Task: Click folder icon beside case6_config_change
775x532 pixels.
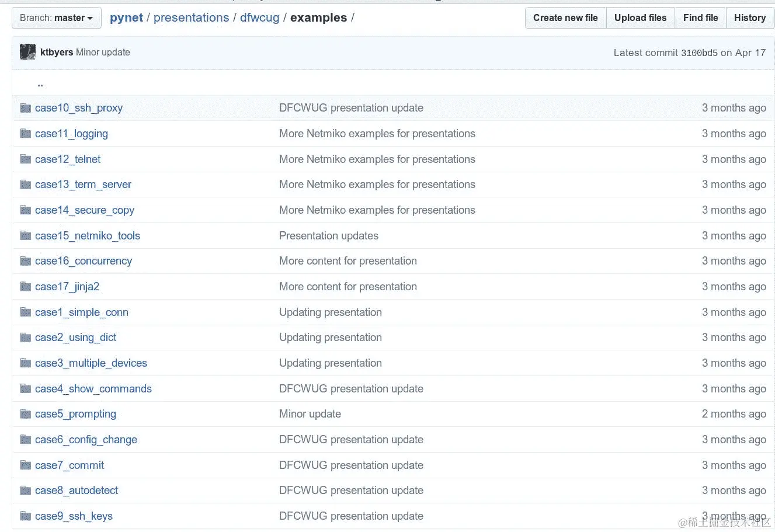Action: tap(25, 439)
